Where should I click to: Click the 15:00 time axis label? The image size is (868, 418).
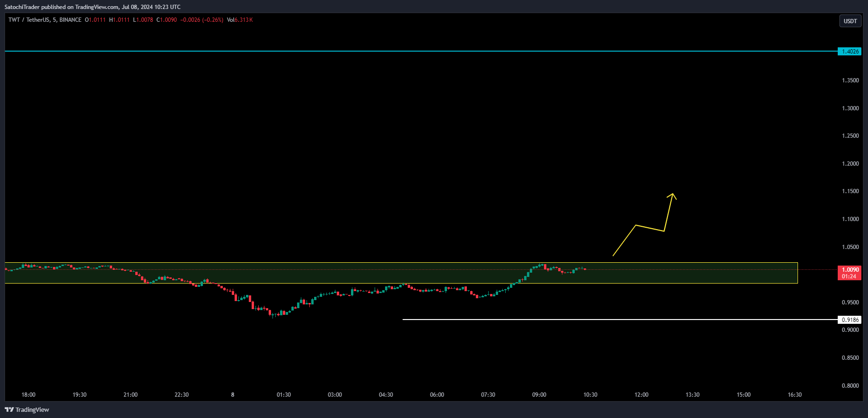pos(744,395)
